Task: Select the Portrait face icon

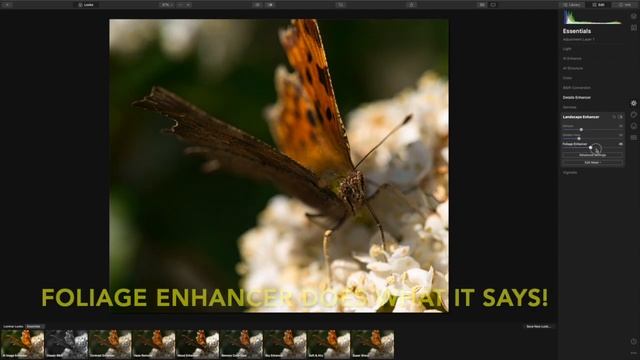Action: 633,126
